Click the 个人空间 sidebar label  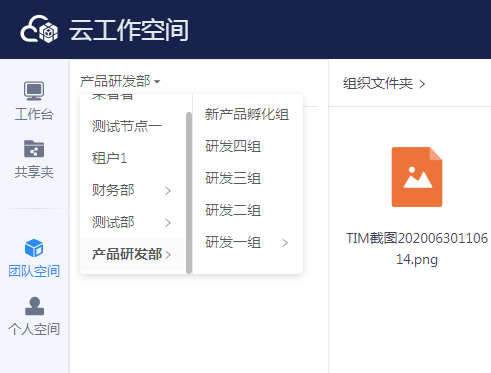34,329
